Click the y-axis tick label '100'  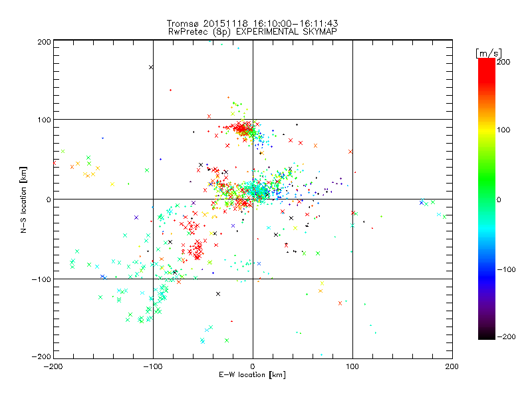44,120
